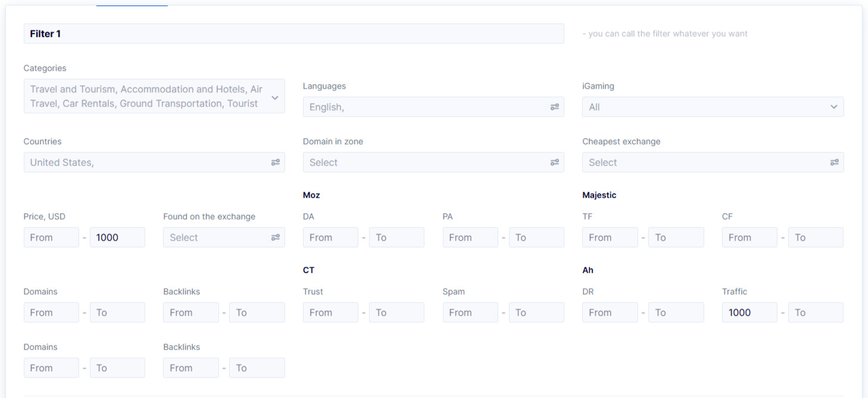Image resolution: width=868 pixels, height=398 pixels.
Task: Open the iGaming dropdown showing All
Action: tap(713, 107)
